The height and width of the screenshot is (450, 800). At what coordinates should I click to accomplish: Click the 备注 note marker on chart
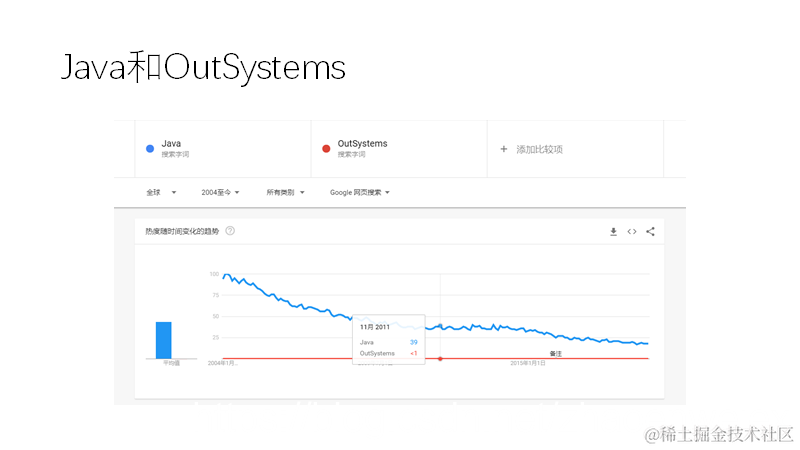556,354
